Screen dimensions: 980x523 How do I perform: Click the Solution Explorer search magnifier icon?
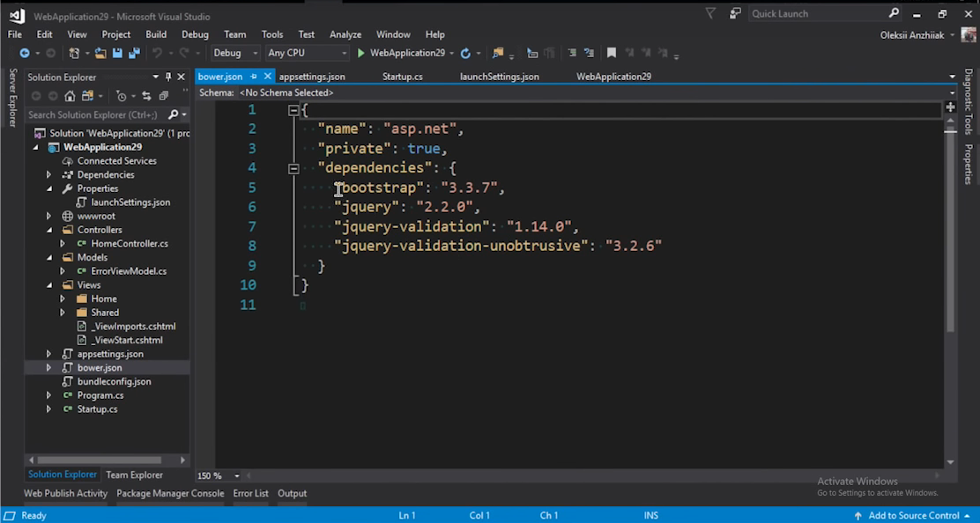[x=173, y=114]
